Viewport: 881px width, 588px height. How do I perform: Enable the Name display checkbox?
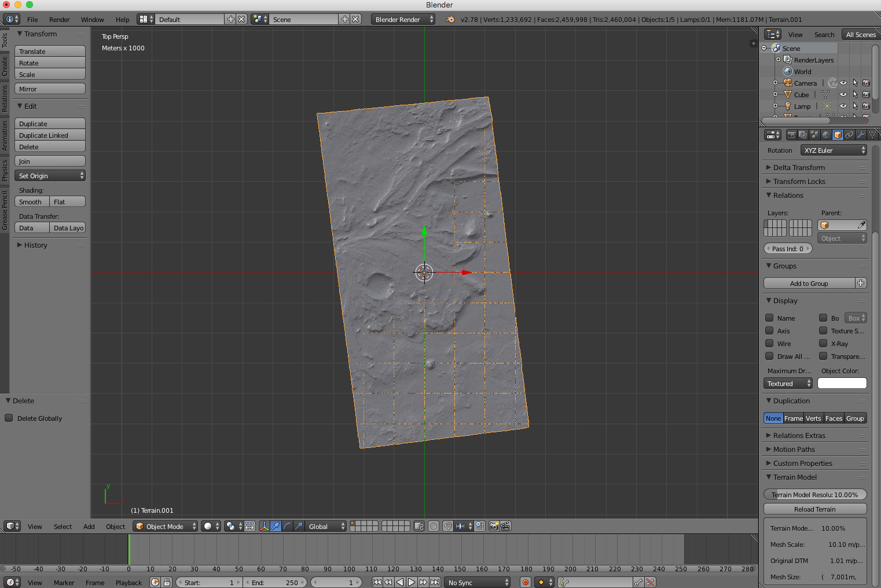[x=769, y=318]
